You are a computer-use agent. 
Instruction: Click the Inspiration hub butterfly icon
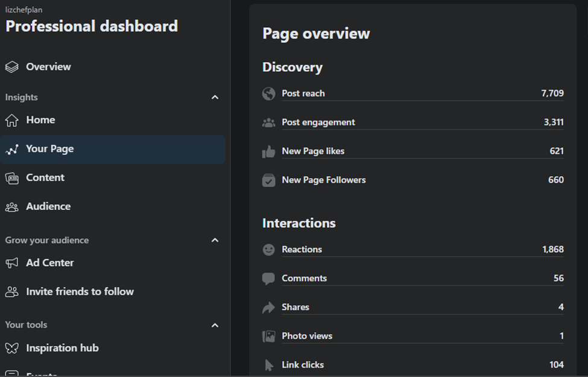pos(11,348)
